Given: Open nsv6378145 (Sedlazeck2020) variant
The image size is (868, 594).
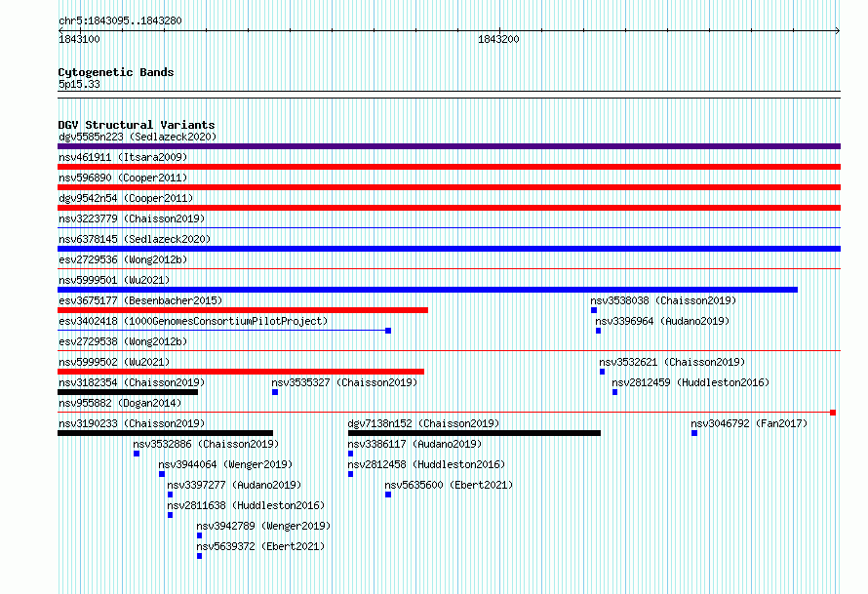Looking at the screenshot, I should [x=135, y=239].
